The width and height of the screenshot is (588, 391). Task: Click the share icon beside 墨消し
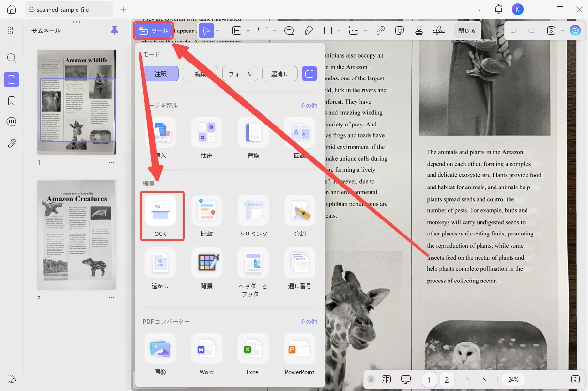(x=309, y=74)
